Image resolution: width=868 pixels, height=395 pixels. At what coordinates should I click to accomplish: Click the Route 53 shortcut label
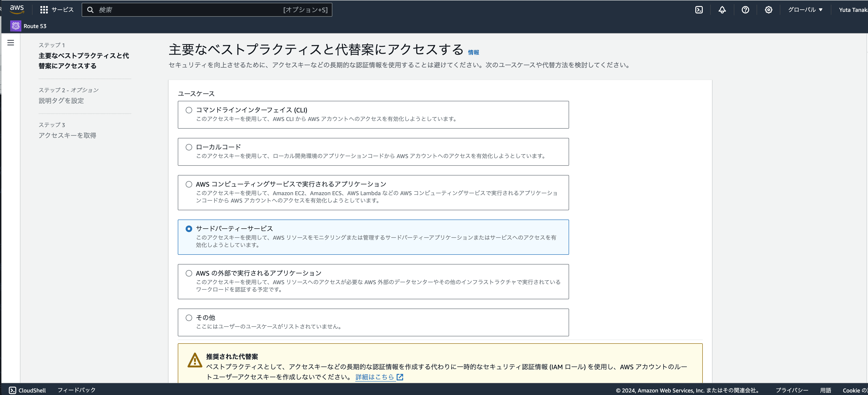tap(35, 26)
